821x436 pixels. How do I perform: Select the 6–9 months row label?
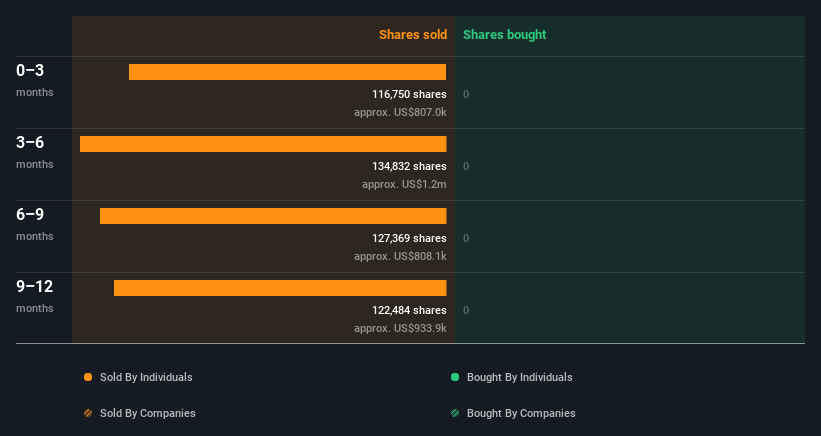pyautogui.click(x=35, y=224)
